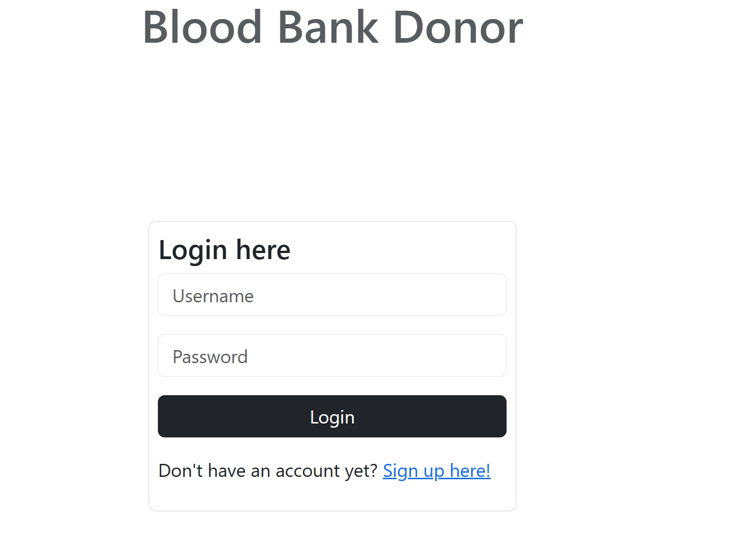Image resolution: width=755 pixels, height=560 pixels.
Task: Activate the first field in the login card
Action: pos(332,295)
